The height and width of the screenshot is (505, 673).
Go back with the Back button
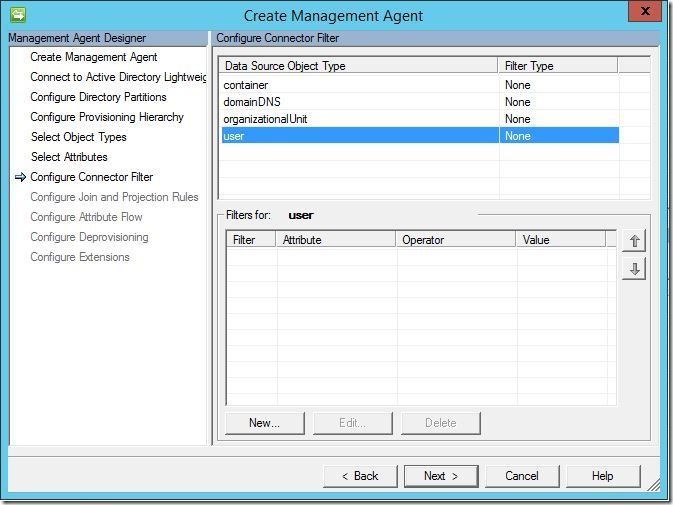(360, 476)
